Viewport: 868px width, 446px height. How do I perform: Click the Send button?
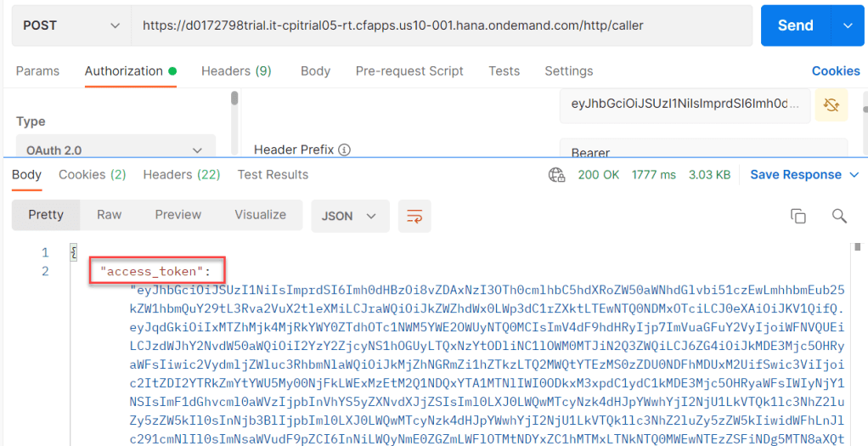coord(795,25)
